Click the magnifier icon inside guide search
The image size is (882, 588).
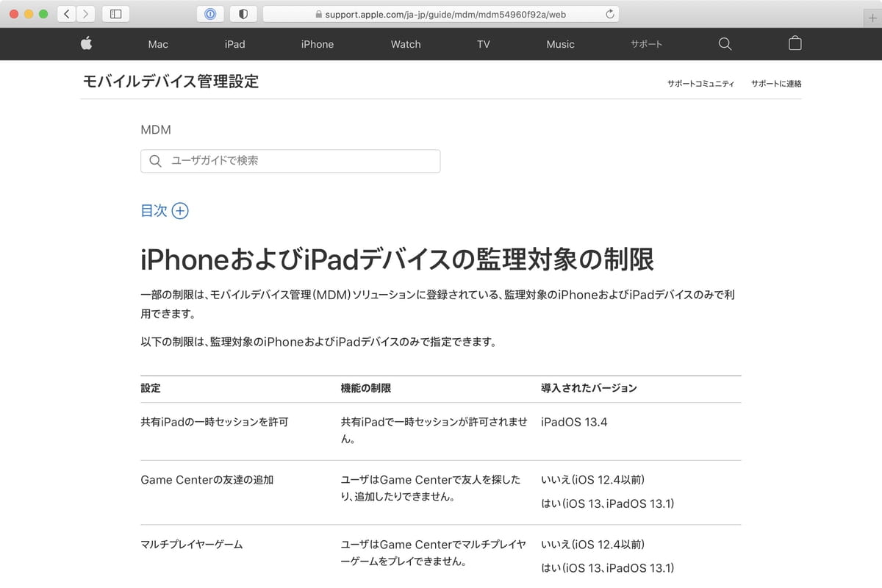(x=155, y=161)
